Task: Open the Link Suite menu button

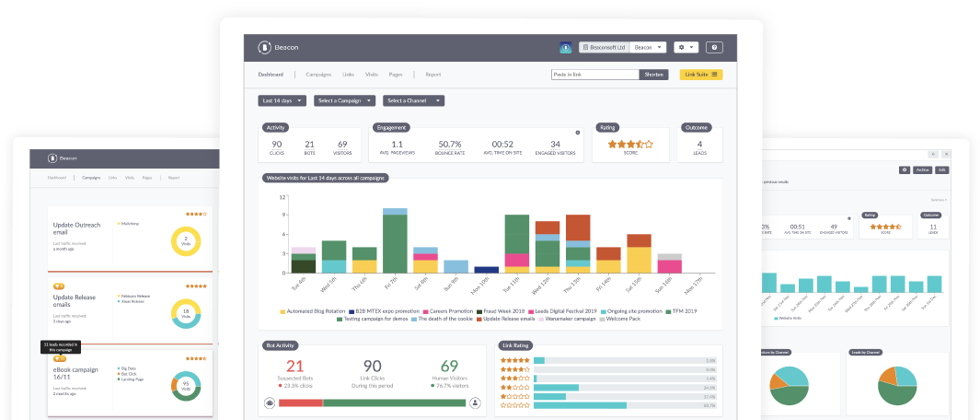Action: [x=701, y=75]
